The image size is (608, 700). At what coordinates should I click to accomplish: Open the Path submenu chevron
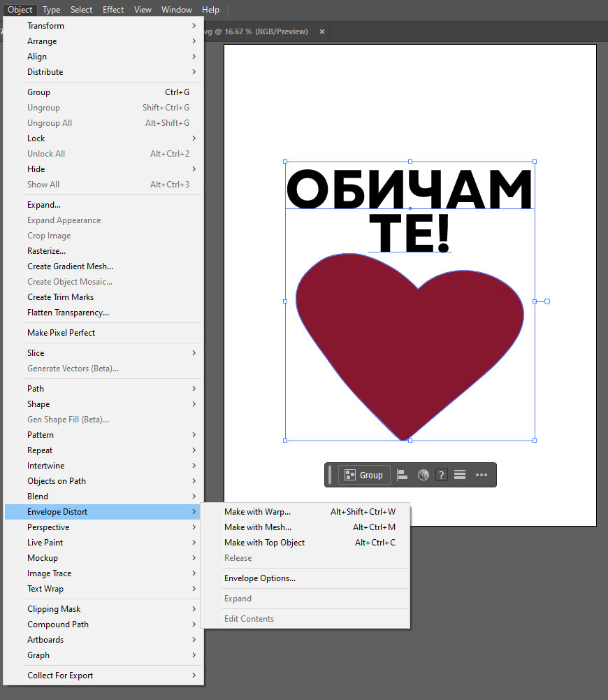pyautogui.click(x=194, y=388)
